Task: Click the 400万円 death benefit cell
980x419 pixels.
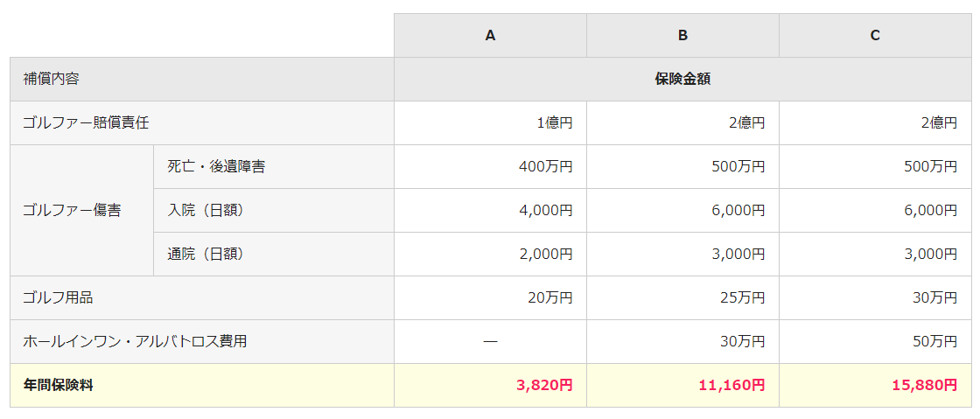Action: [x=546, y=166]
